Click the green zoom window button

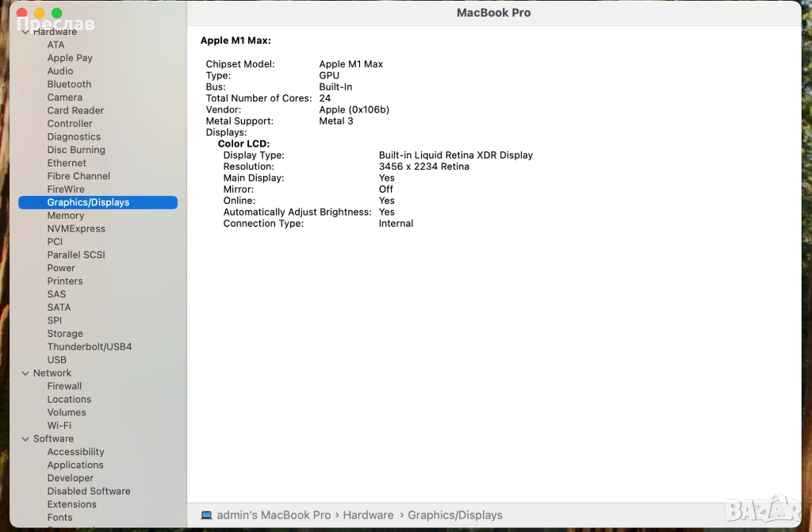(x=56, y=13)
